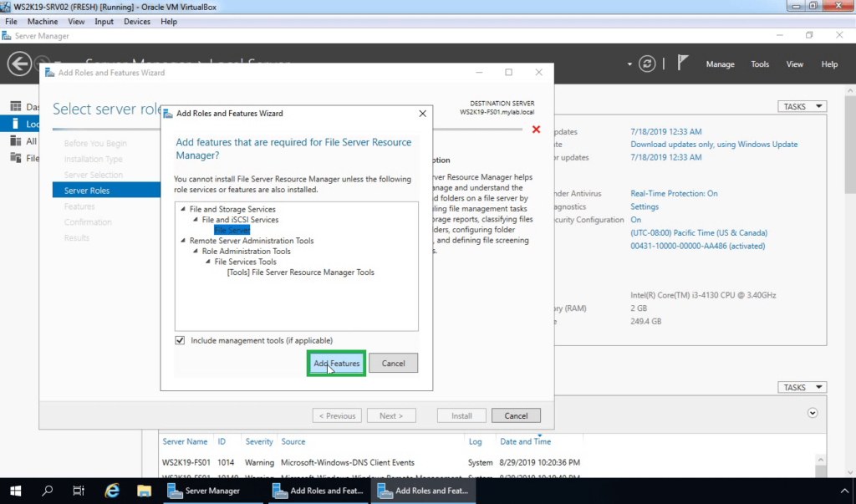The height and width of the screenshot is (504, 856).
Task: Close the required features dialog with X
Action: pyautogui.click(x=422, y=114)
